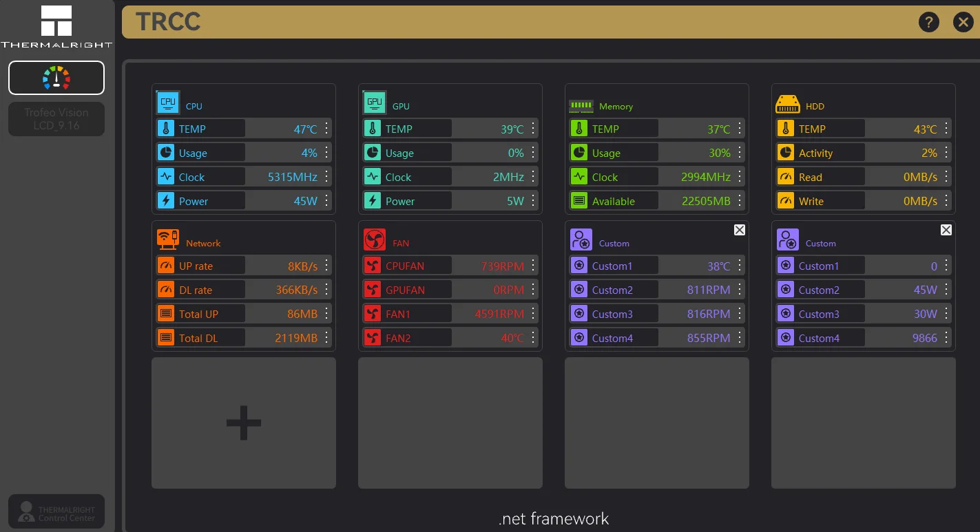
Task: Click the GPU group icon
Action: pyautogui.click(x=375, y=103)
